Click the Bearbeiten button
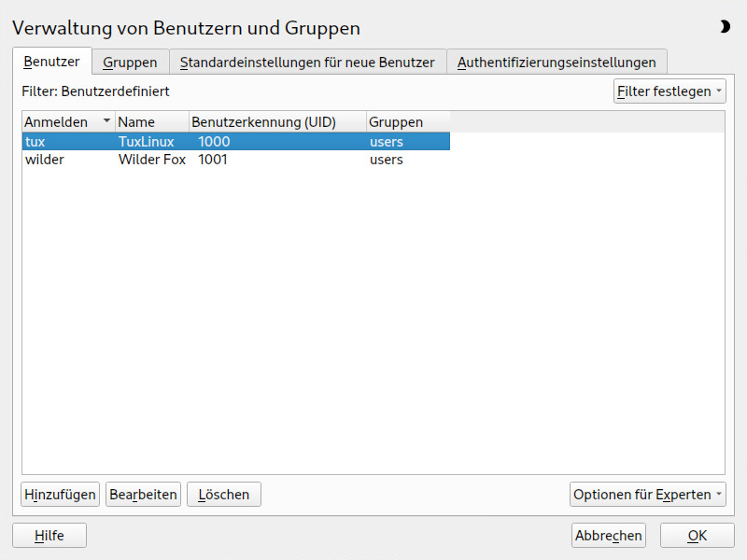 pos(143,495)
